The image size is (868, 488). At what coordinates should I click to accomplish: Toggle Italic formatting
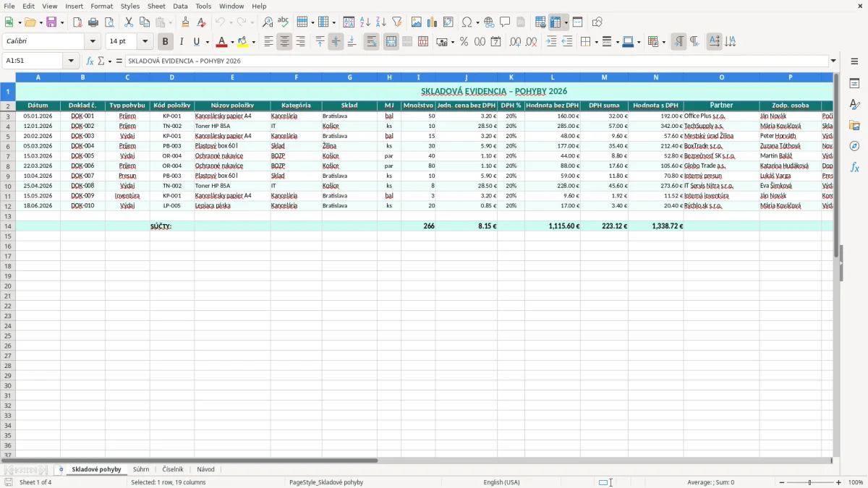[x=181, y=42]
